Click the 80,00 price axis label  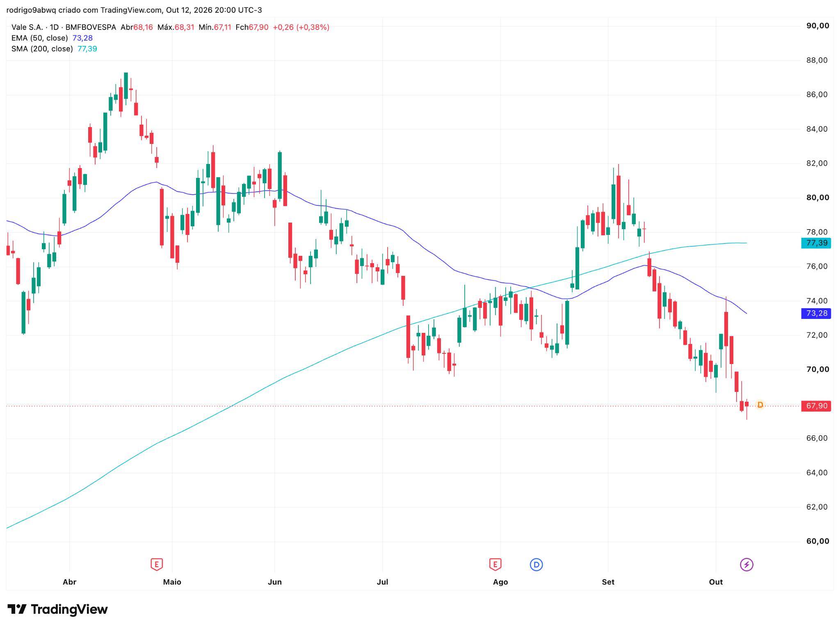[817, 198]
